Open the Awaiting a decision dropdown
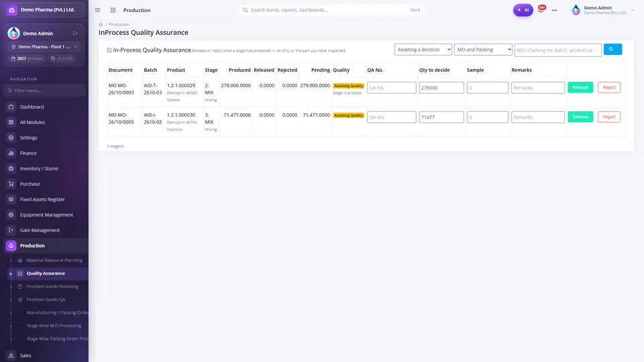 [x=423, y=50]
